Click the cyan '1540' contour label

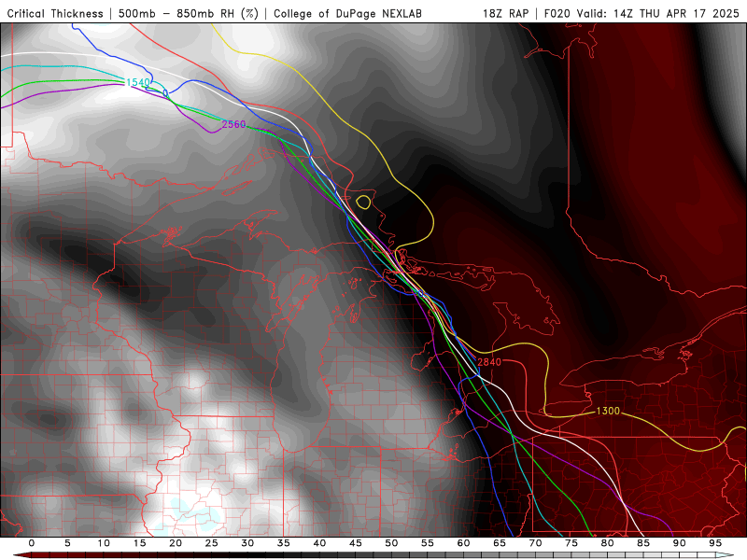137,82
